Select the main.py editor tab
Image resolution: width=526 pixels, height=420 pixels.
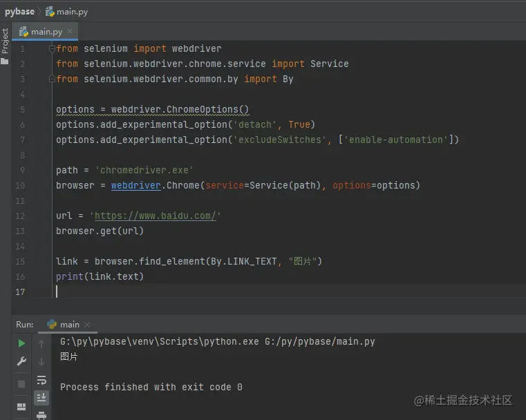click(46, 32)
